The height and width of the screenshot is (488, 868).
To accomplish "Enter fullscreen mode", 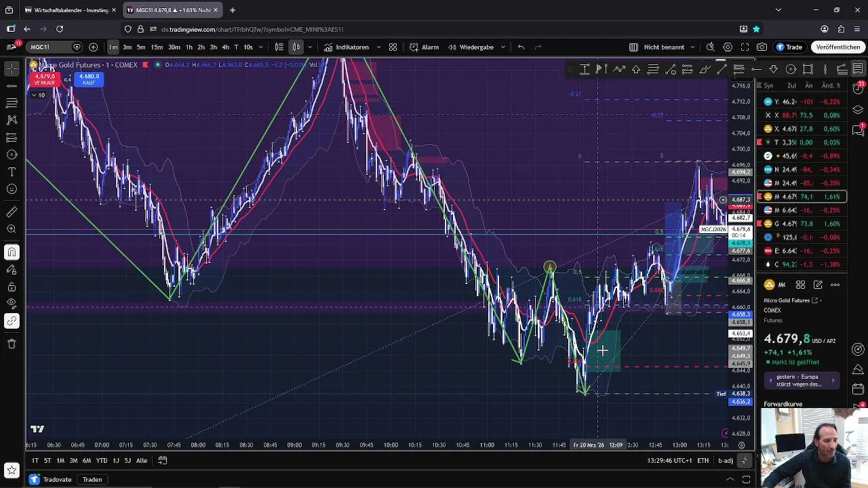I will [x=745, y=47].
